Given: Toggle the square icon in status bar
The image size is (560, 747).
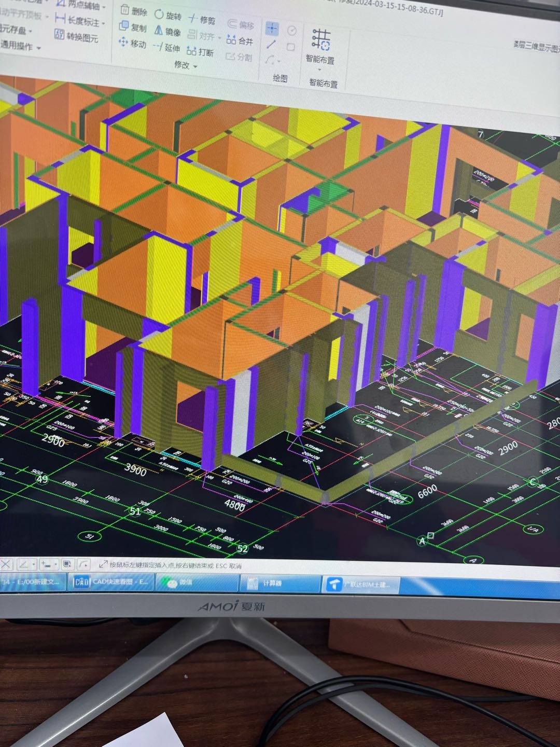Looking at the screenshot, I should click(x=67, y=563).
